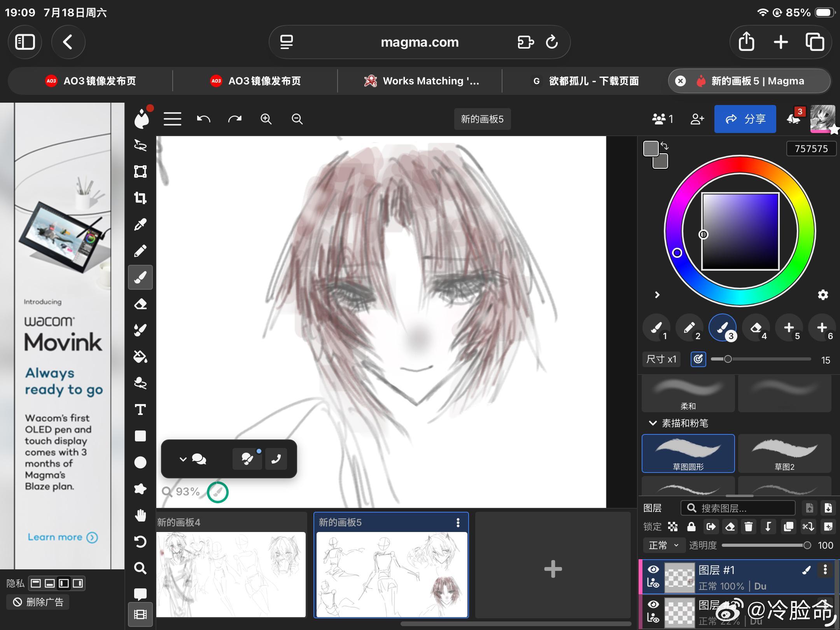Toggle brush stabilizer next to size slider

(x=698, y=359)
